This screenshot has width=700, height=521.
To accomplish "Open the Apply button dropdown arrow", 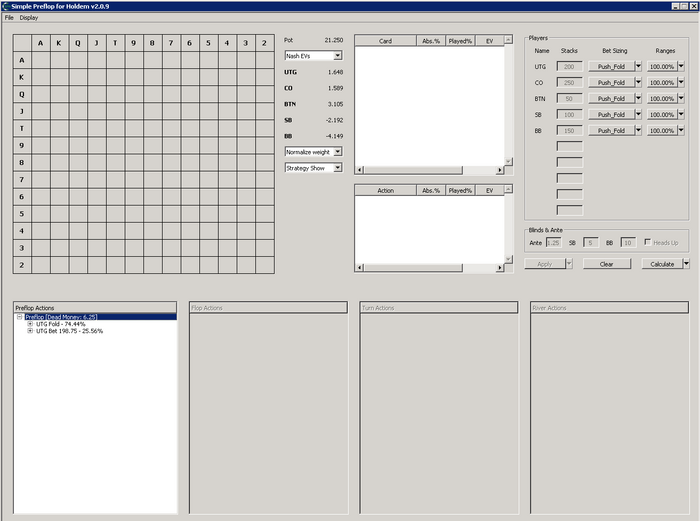I will tap(569, 264).
